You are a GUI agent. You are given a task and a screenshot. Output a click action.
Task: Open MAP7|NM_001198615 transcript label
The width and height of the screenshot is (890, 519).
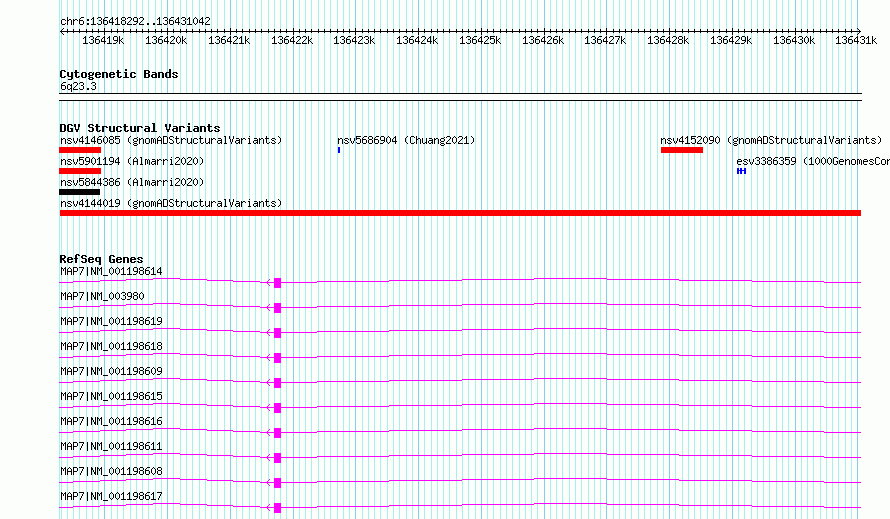click(111, 396)
